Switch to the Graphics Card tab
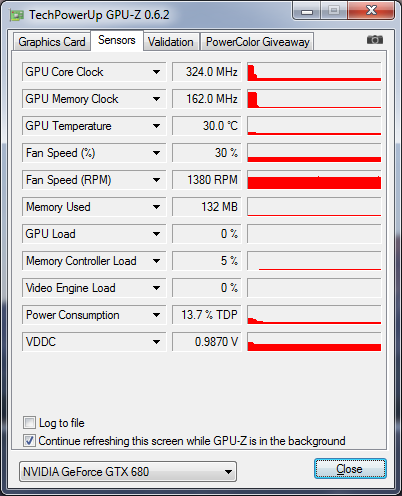Viewport: 402px width, 496px height. point(52,42)
